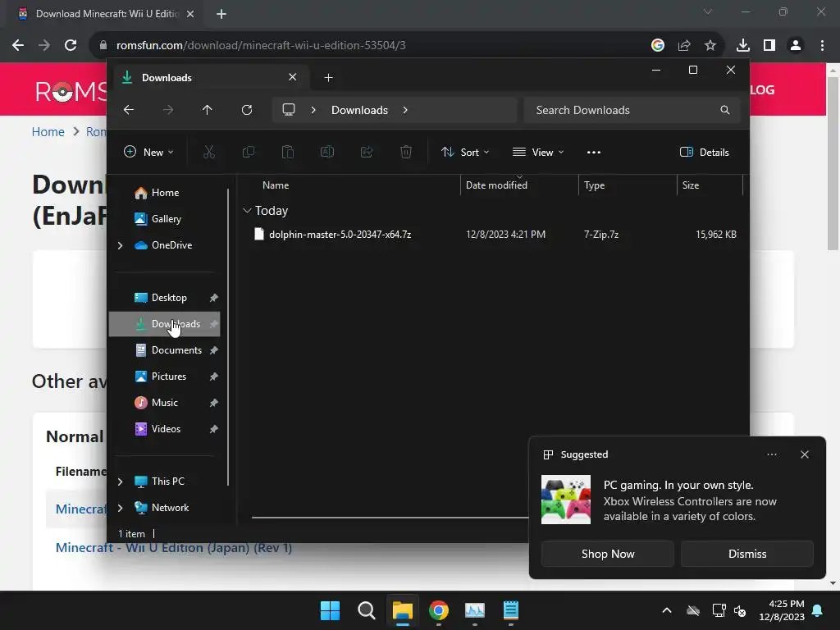Click Chrome icon in taskbar

(x=439, y=610)
